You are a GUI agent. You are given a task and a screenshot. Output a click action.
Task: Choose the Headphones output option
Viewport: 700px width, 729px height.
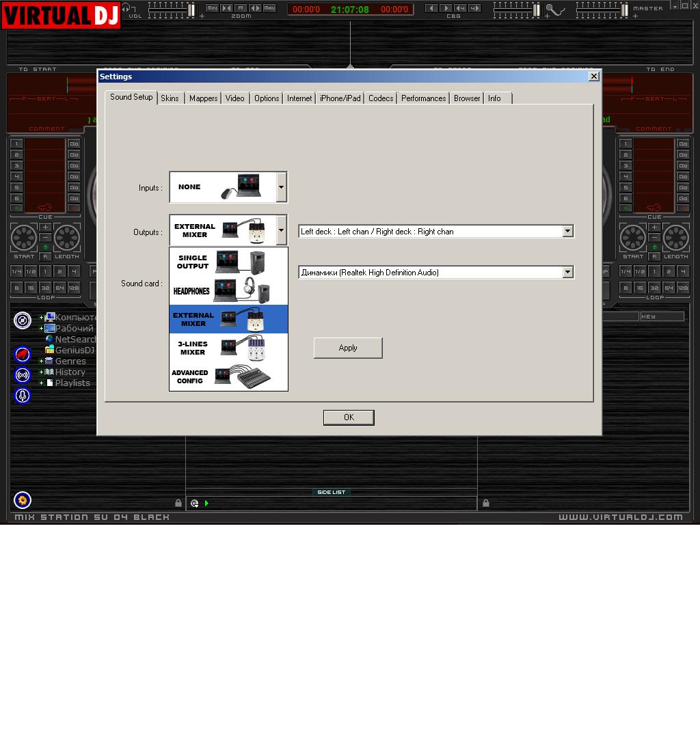pyautogui.click(x=228, y=290)
